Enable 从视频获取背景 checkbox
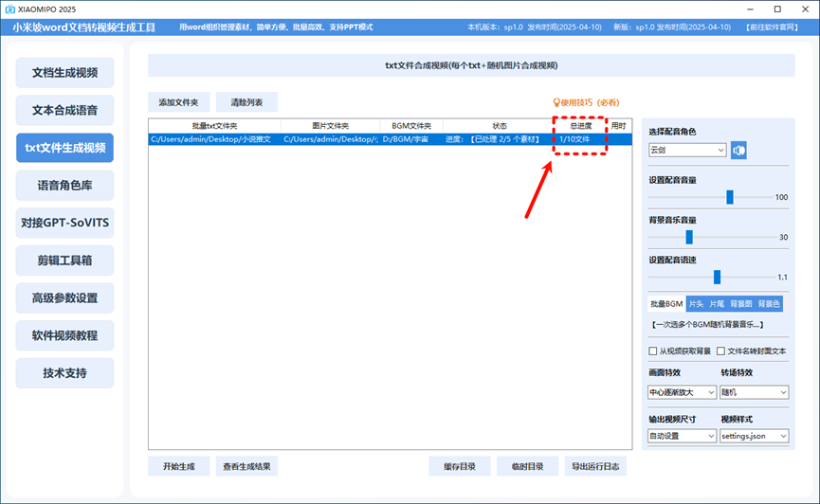Image resolution: width=820 pixels, height=504 pixels. point(652,351)
